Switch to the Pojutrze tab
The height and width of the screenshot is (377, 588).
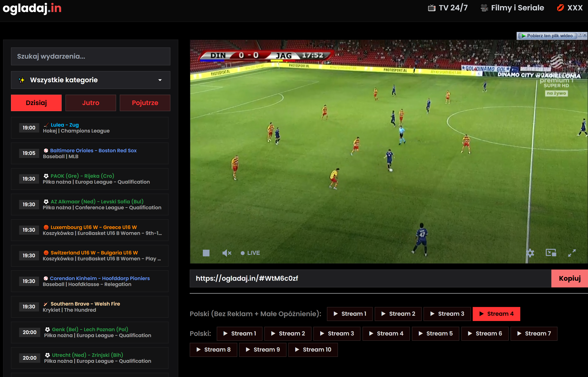[145, 103]
